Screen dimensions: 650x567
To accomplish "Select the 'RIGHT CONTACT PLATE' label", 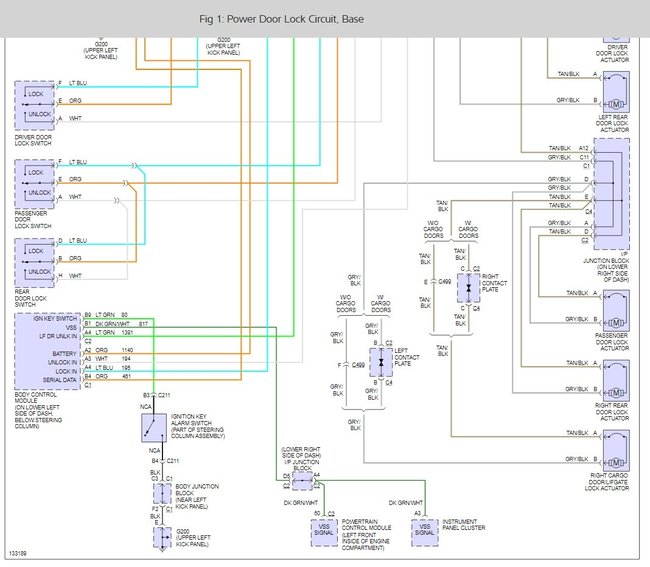I will point(494,283).
